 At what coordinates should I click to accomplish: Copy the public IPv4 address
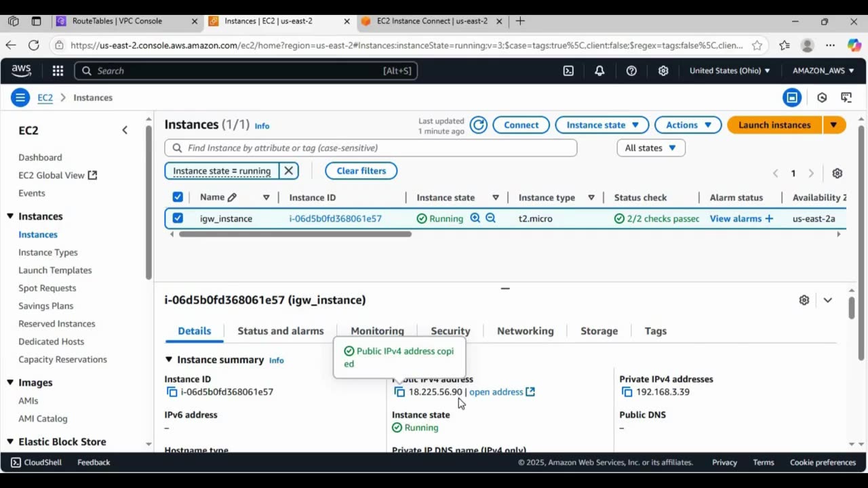point(399,392)
